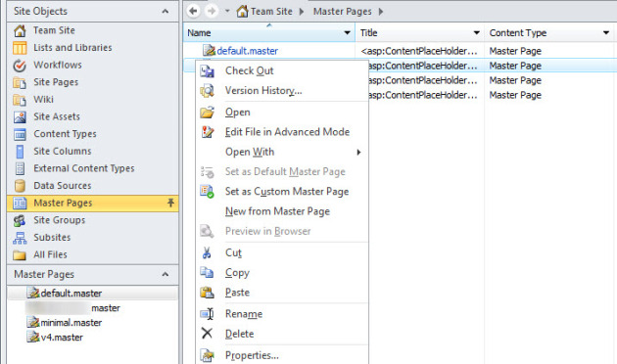Click the Edit File in Advanced Mode icon

[208, 132]
